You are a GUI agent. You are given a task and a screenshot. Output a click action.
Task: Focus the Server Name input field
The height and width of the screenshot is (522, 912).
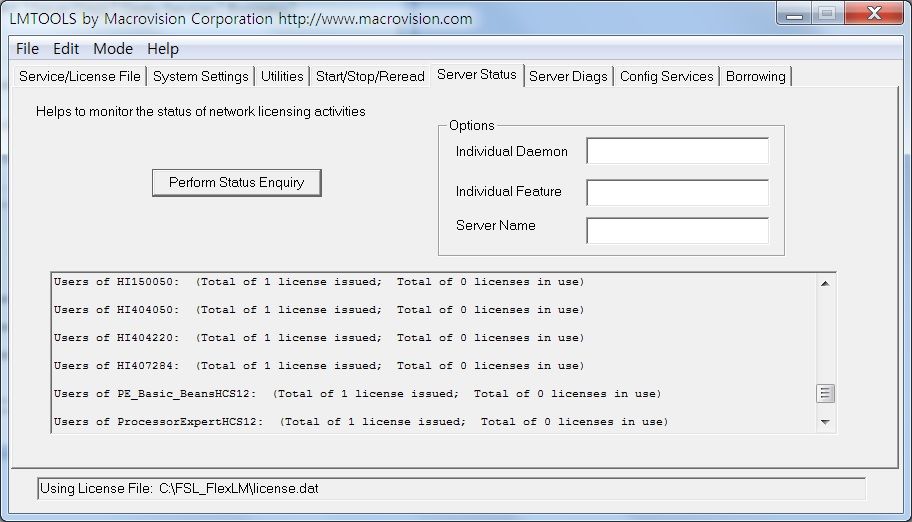click(678, 230)
